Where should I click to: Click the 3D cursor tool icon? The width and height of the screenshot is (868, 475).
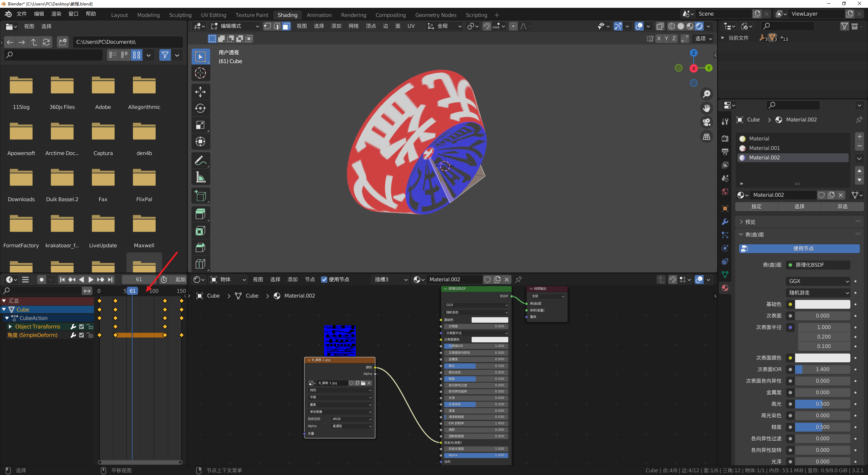[x=200, y=73]
